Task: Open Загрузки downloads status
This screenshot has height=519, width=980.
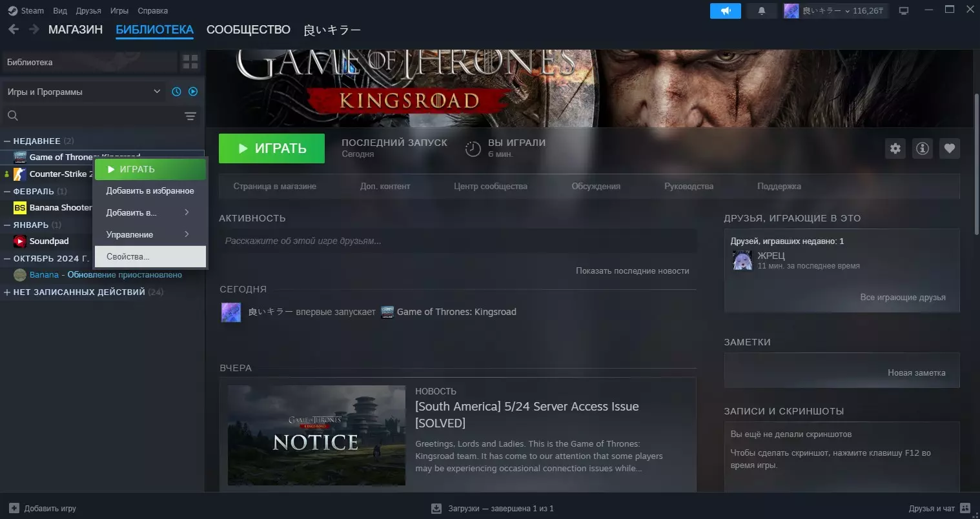Action: pyautogui.click(x=493, y=509)
